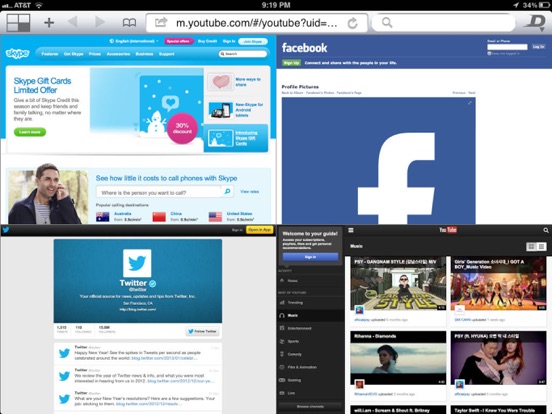Open Buy Credit link on Skype
The image size is (552, 414).
pos(207,41)
